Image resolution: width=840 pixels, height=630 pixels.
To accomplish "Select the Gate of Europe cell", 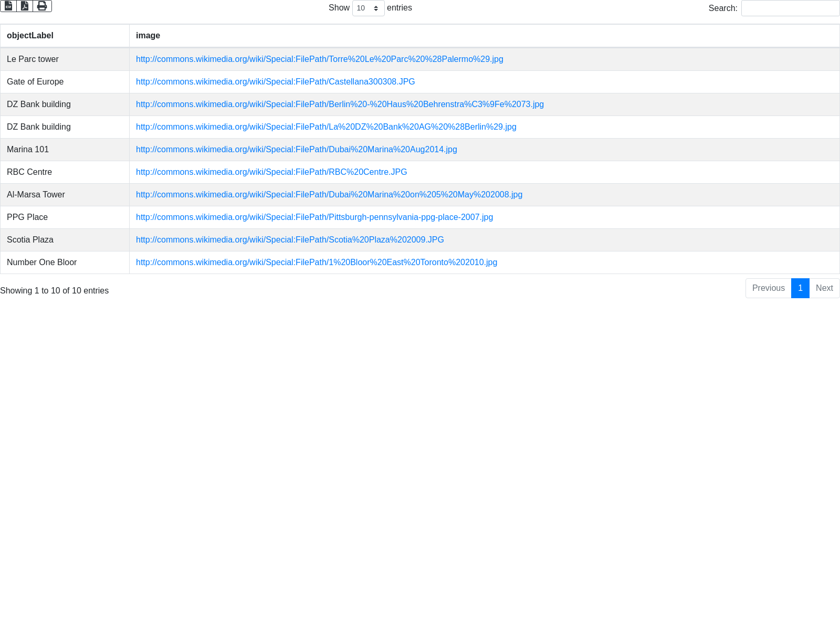I will [x=65, y=82].
